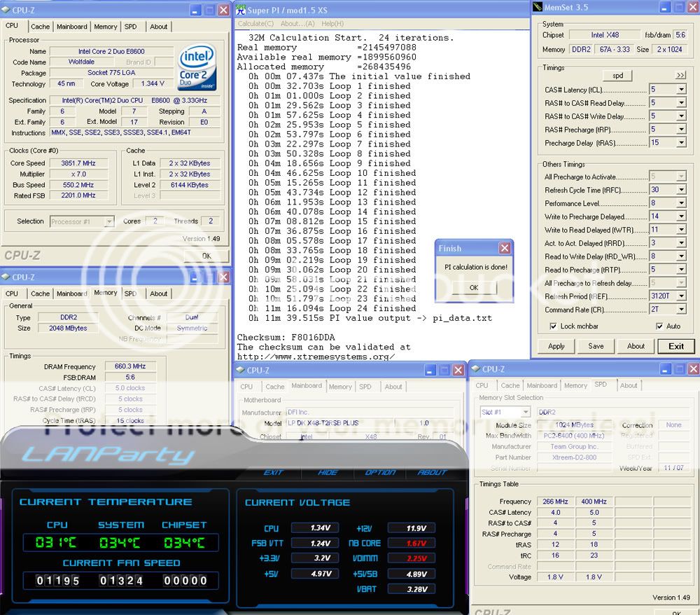The image size is (700, 615).
Task: Click the "http://www.xtremesystems.org/" text
Action: coord(316,357)
